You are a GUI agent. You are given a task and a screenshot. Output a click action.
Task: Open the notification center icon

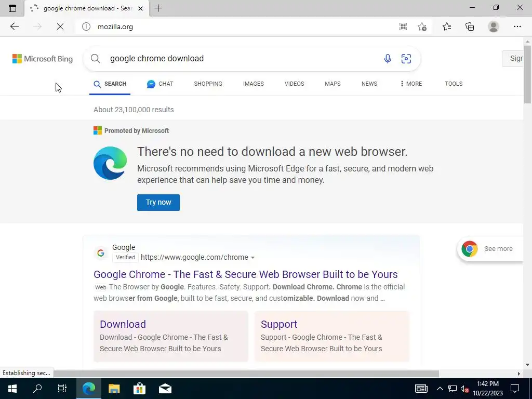coord(515,389)
